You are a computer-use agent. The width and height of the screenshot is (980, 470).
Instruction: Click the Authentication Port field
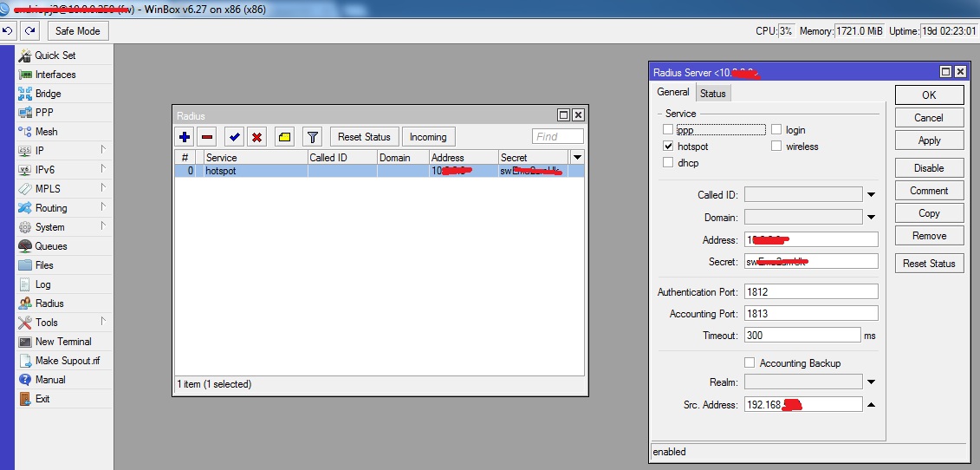coord(811,291)
